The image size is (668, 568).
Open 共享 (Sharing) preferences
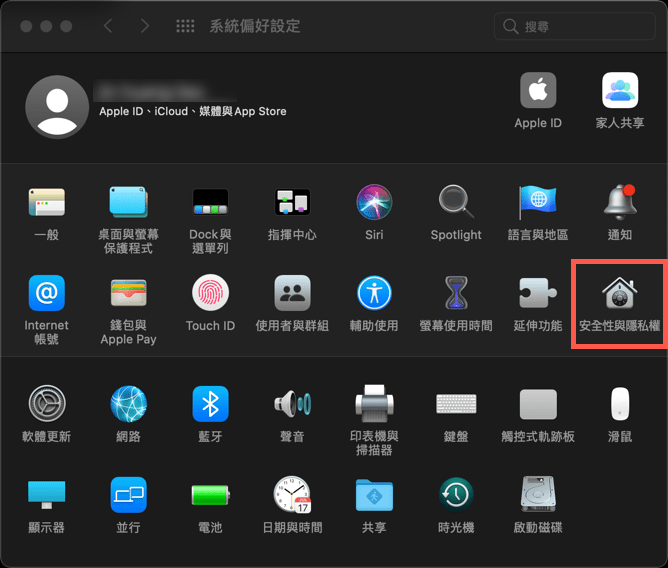pyautogui.click(x=374, y=495)
